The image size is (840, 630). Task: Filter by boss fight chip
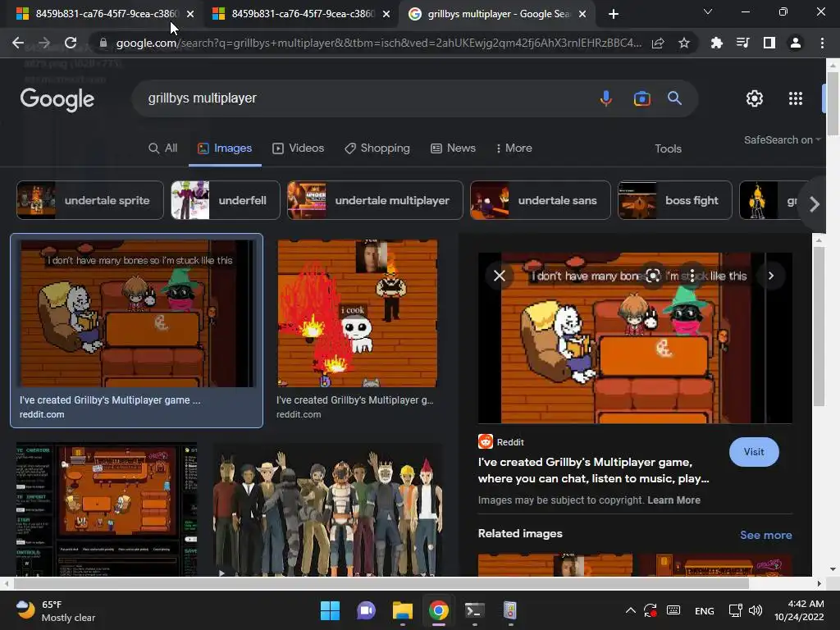(675, 200)
